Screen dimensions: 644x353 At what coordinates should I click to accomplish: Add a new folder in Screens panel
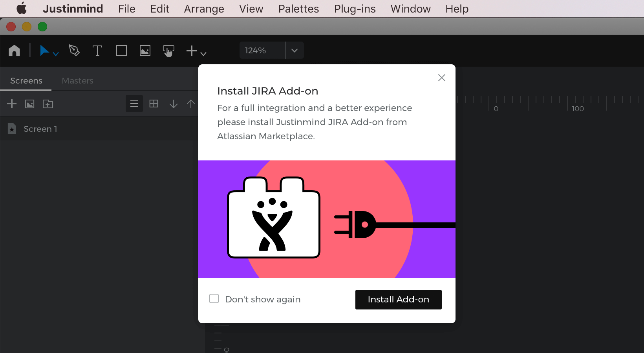coord(48,104)
